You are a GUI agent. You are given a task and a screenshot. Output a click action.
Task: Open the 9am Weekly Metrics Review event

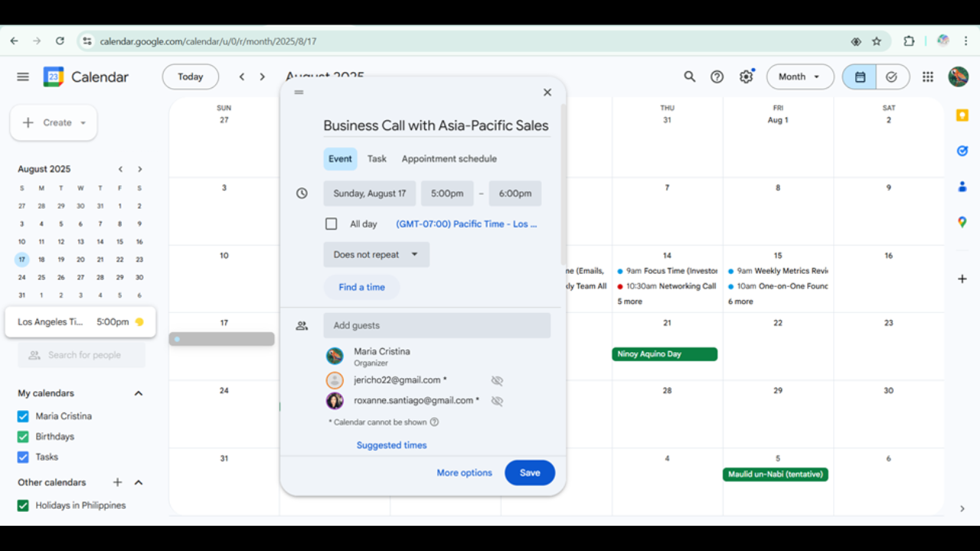tap(778, 271)
